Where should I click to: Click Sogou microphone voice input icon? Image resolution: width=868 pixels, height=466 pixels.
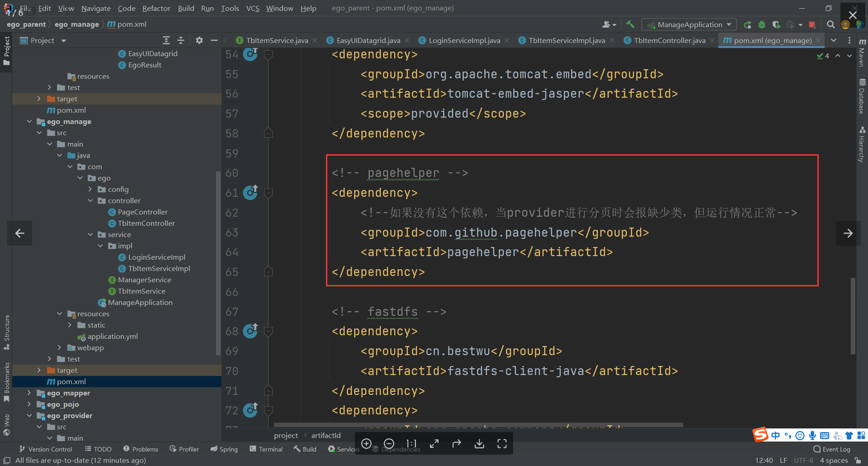[812, 436]
